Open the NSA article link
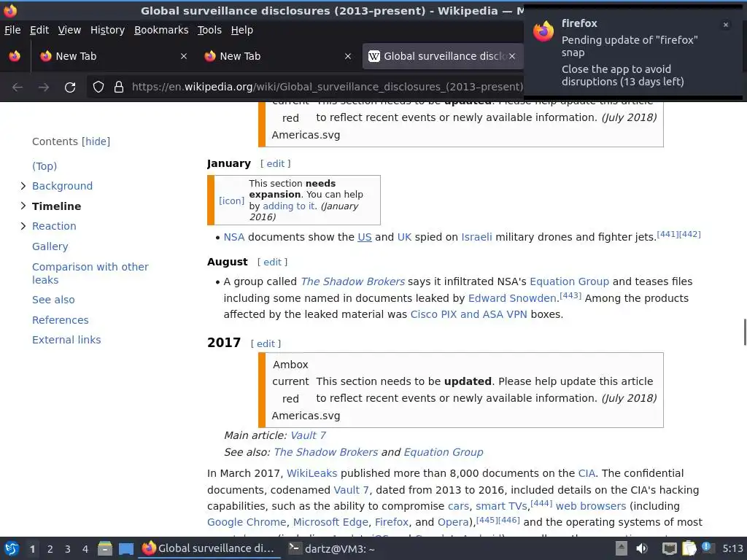 click(234, 237)
